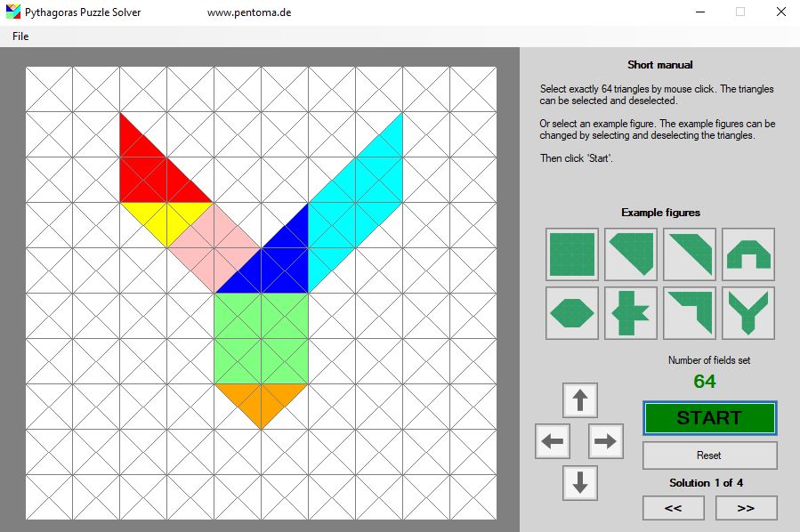Move figure left with left arrow
800x532 pixels.
point(553,441)
